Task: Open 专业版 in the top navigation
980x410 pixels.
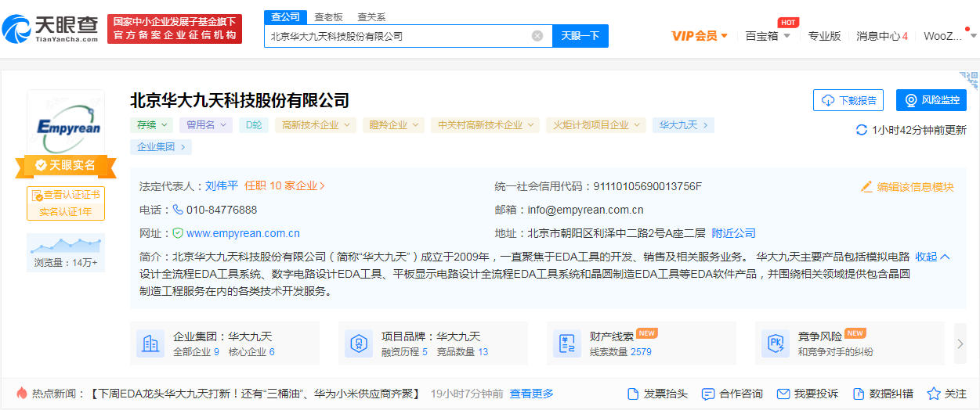Action: pyautogui.click(x=824, y=36)
